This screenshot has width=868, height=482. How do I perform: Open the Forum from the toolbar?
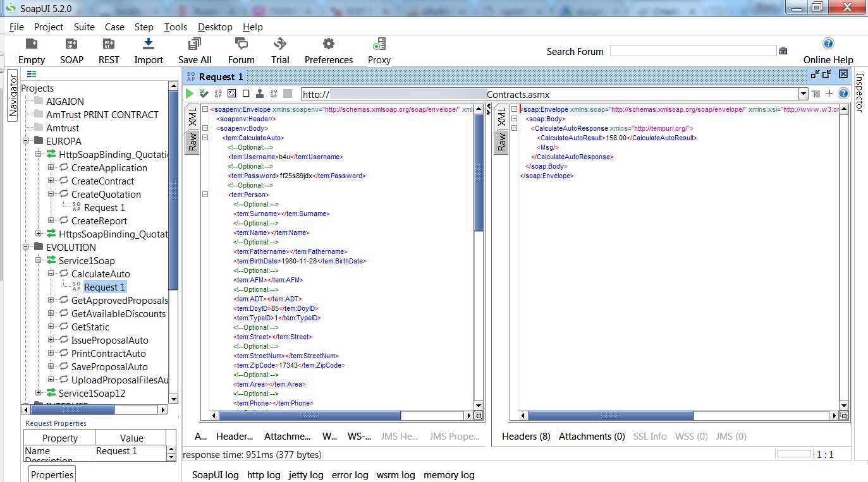[x=241, y=51]
